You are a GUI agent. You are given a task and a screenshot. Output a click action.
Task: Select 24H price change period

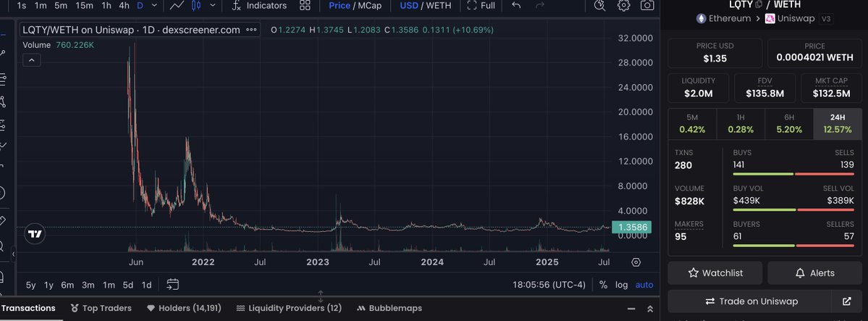[837, 124]
